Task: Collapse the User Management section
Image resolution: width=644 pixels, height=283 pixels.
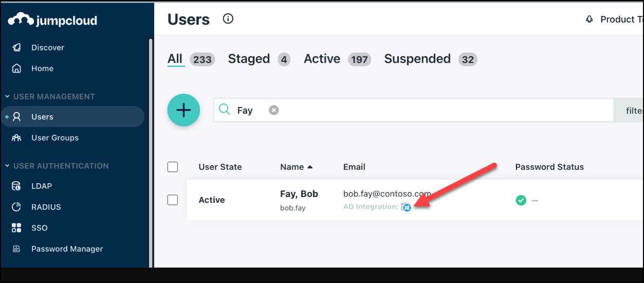Action: pos(8,96)
